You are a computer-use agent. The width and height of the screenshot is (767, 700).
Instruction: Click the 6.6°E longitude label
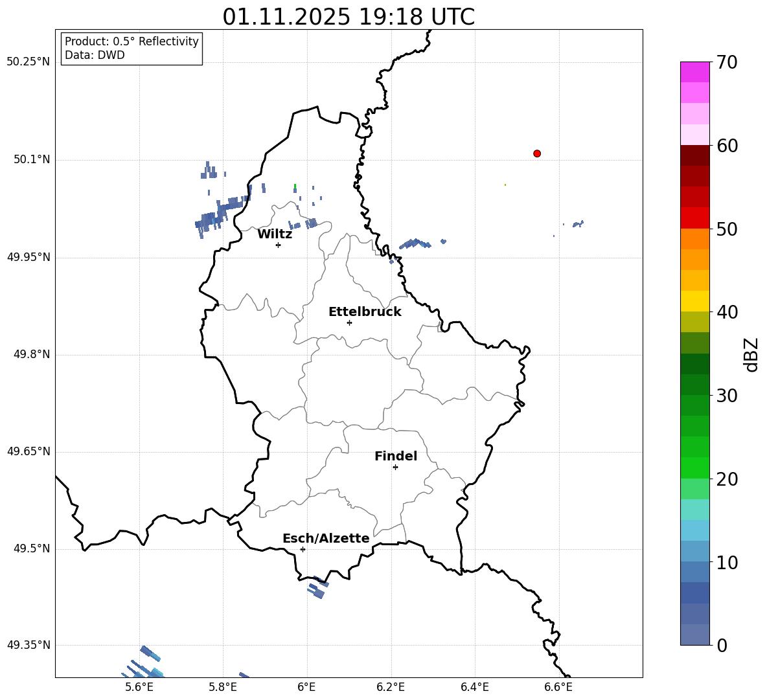(558, 687)
